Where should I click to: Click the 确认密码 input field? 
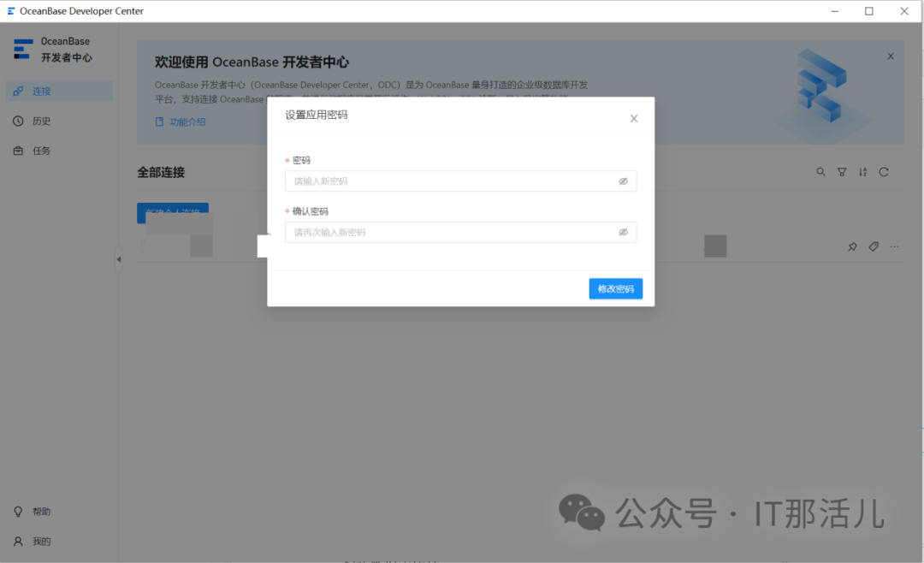click(460, 232)
